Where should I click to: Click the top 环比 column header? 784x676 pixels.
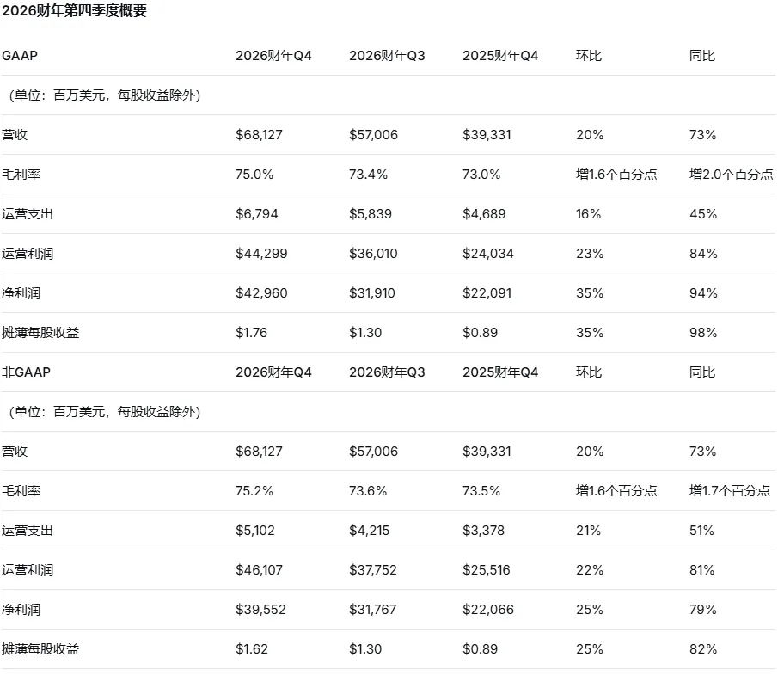(x=589, y=56)
